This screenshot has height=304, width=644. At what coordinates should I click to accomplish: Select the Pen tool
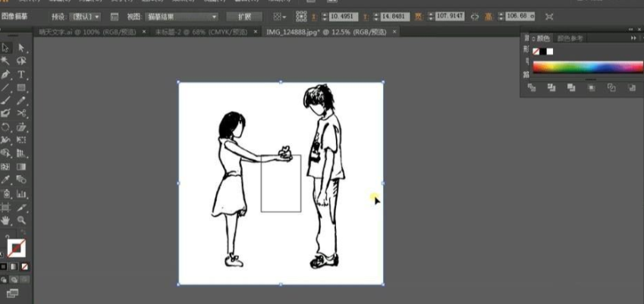click(5, 74)
